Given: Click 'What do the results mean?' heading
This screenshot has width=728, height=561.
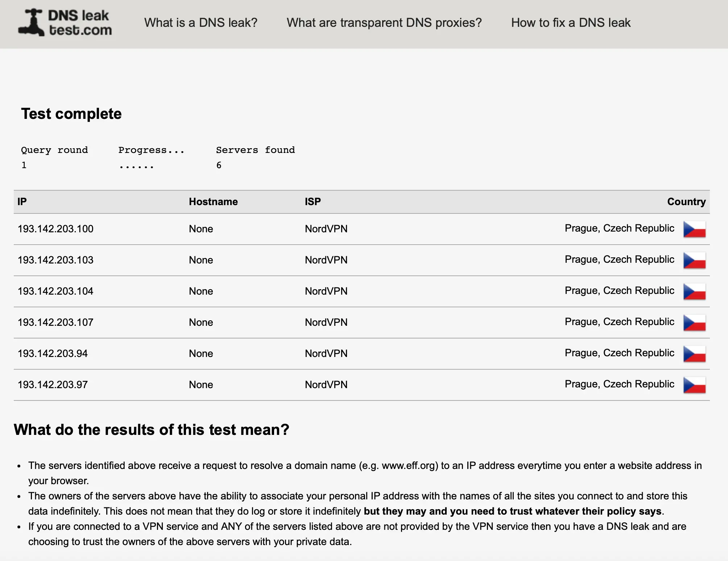Looking at the screenshot, I should 152,429.
